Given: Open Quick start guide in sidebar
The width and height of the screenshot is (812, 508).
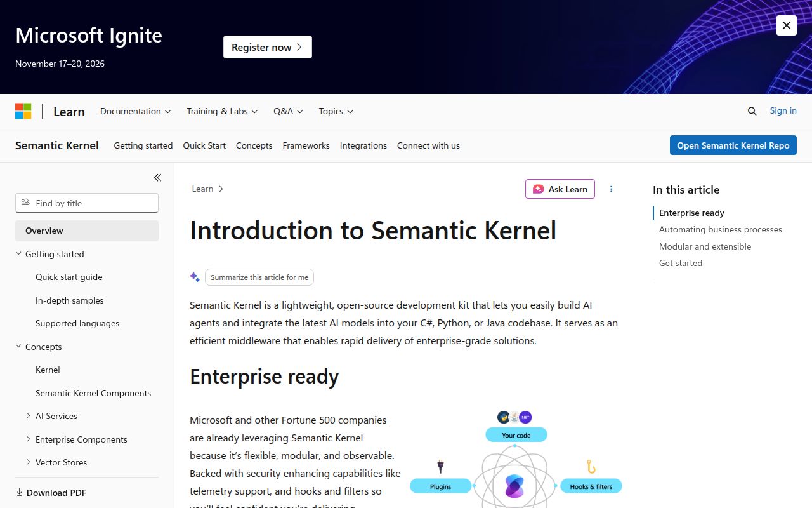Looking at the screenshot, I should [x=69, y=277].
